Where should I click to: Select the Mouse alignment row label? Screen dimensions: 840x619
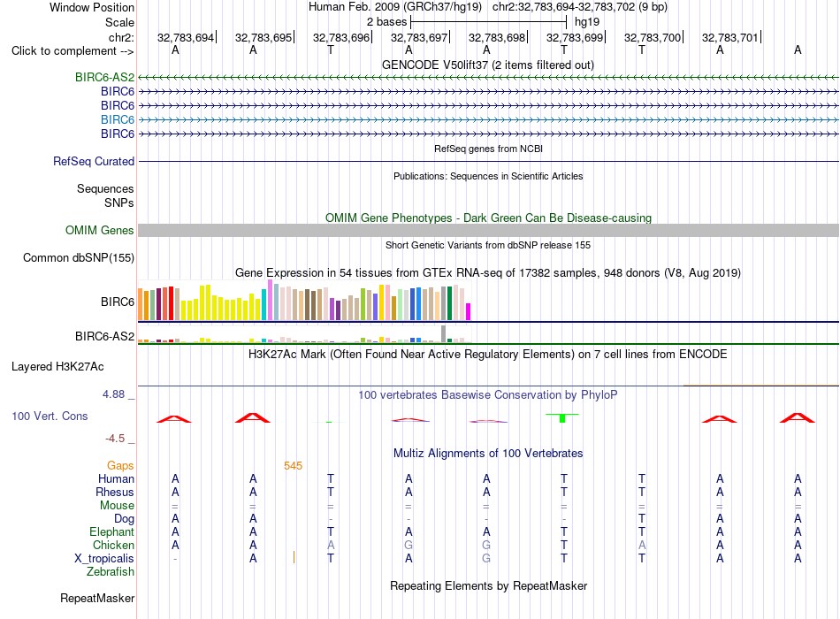point(118,506)
